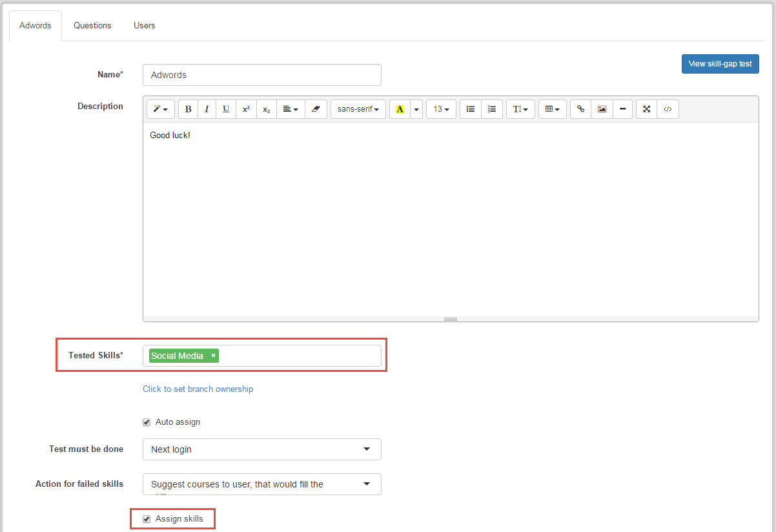Toggle bold formatting
This screenshot has width=776, height=532.
tap(188, 109)
